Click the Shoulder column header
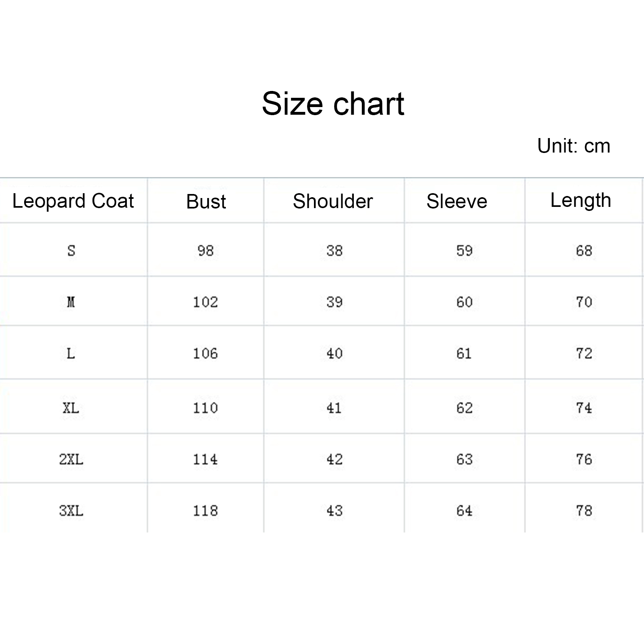644x644 pixels. (x=333, y=201)
